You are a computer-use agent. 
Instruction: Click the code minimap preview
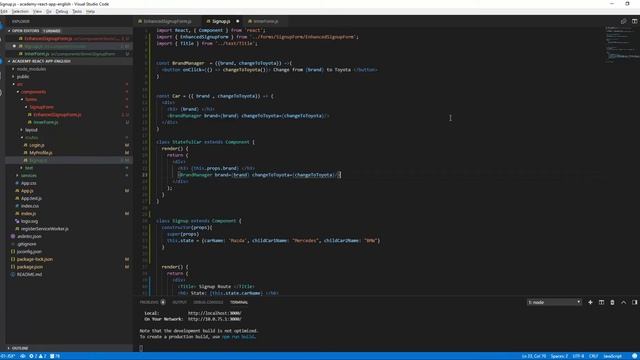click(x=622, y=45)
